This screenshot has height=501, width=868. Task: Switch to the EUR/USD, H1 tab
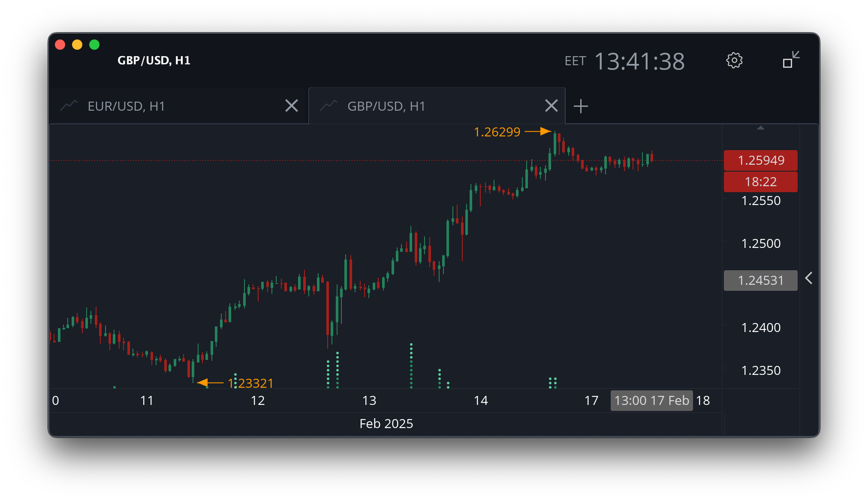[179, 106]
